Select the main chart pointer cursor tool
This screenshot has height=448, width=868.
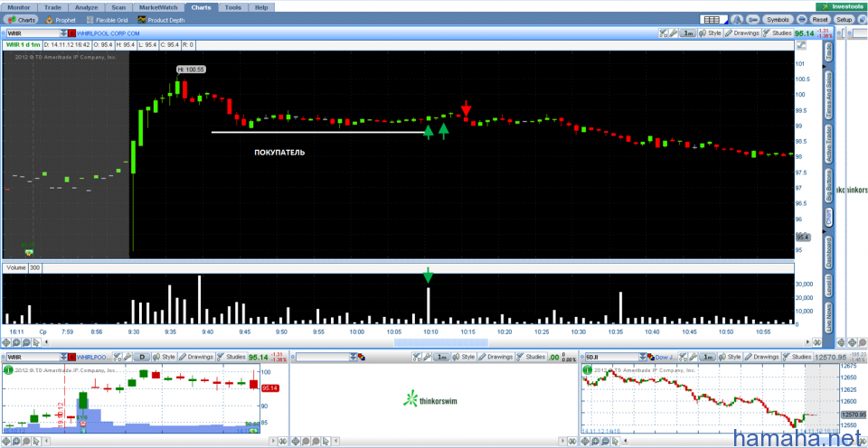[x=35, y=343]
